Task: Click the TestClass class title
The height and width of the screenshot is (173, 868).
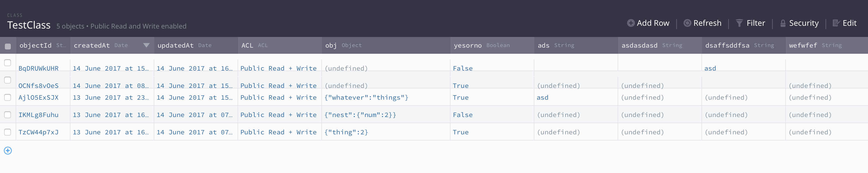Action: (x=29, y=25)
